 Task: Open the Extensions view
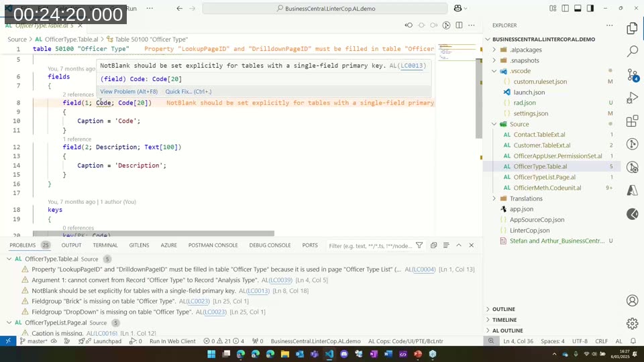(x=632, y=121)
